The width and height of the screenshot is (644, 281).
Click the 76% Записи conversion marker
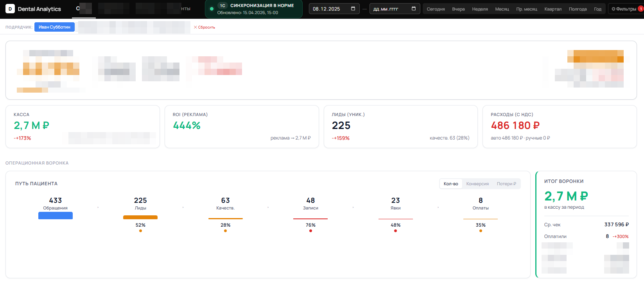click(x=310, y=231)
